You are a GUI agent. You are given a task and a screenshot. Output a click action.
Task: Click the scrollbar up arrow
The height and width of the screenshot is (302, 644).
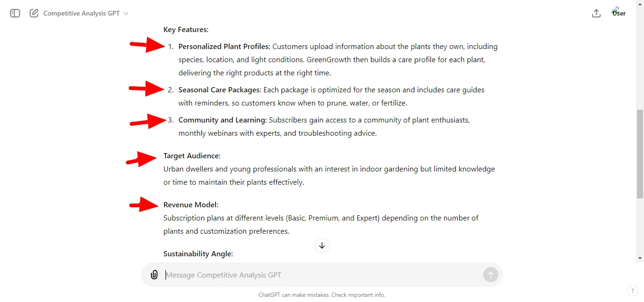(640, 3)
